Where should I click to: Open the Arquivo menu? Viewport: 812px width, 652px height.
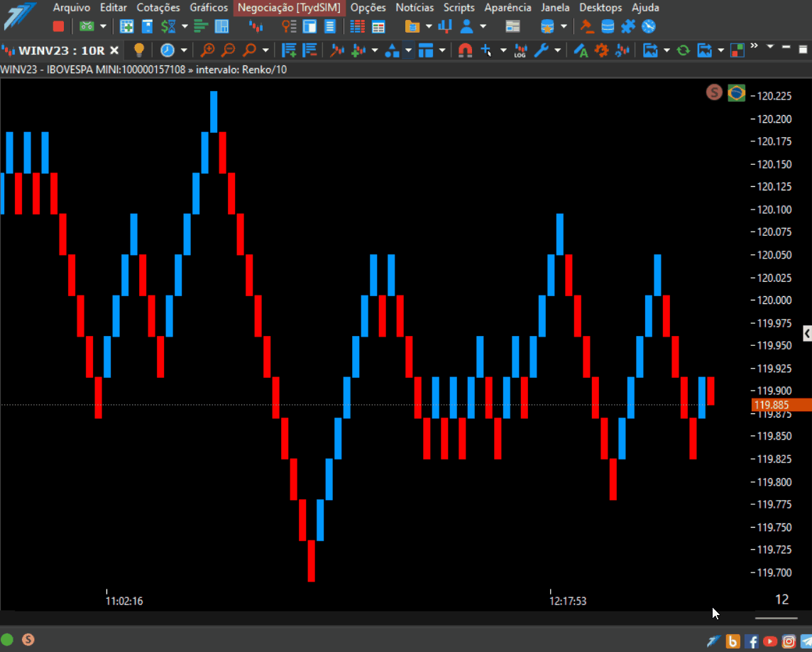72,8
